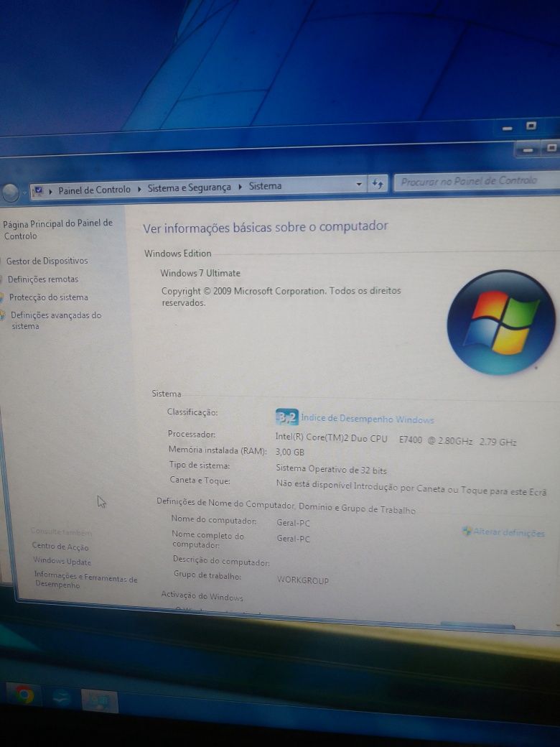Open Centro de Acção link
This screenshot has height=747, width=560.
[x=60, y=547]
